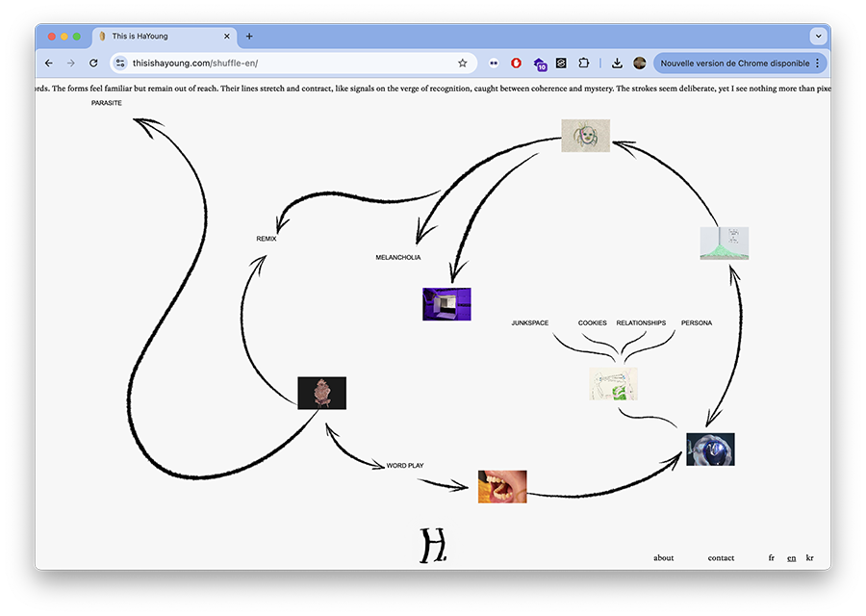The image size is (866, 616).
Task: Click the bookmark star in address bar
Action: [462, 64]
